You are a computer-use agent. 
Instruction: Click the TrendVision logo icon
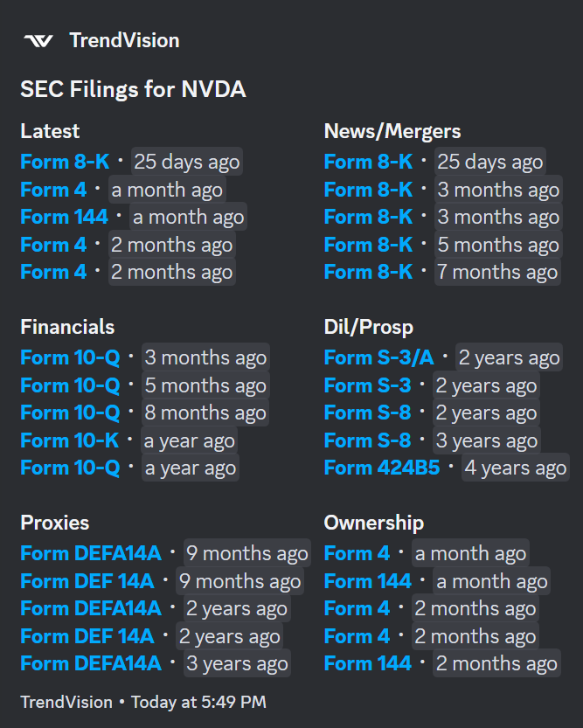[38, 40]
